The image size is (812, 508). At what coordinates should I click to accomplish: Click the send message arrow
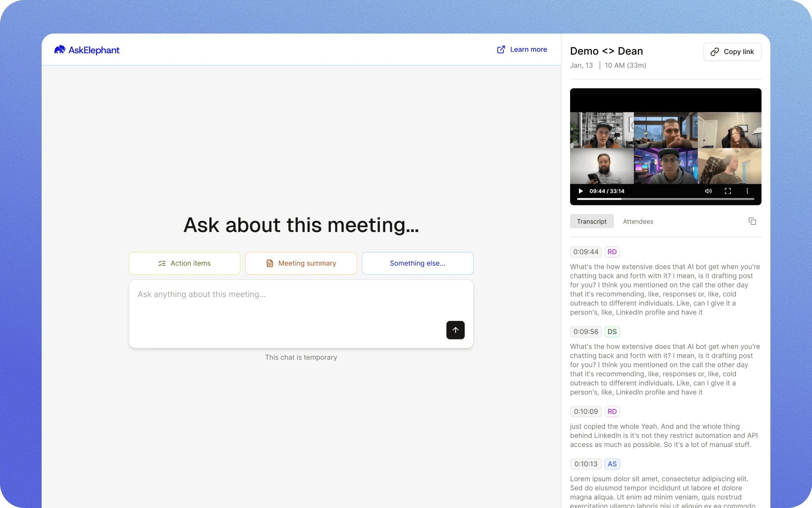455,330
